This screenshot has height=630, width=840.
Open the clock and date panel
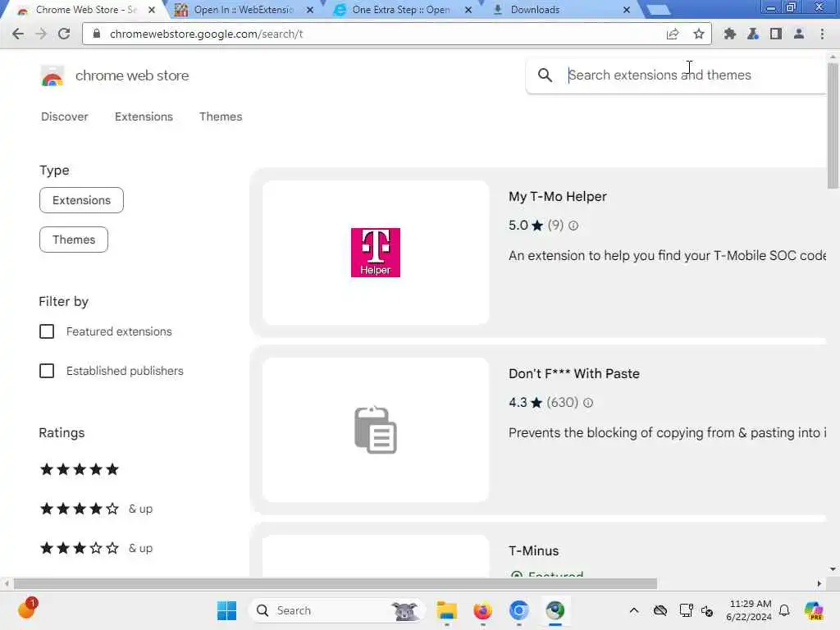pos(749,610)
